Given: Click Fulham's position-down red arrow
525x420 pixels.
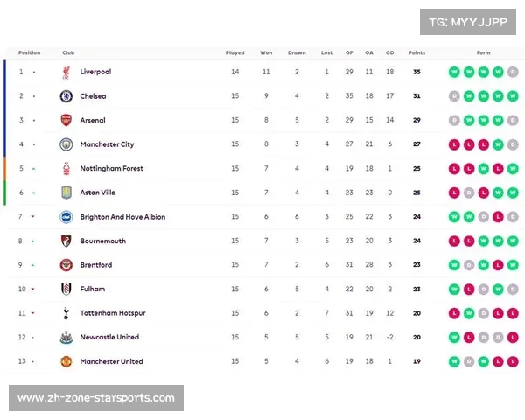Looking at the screenshot, I should [x=33, y=289].
